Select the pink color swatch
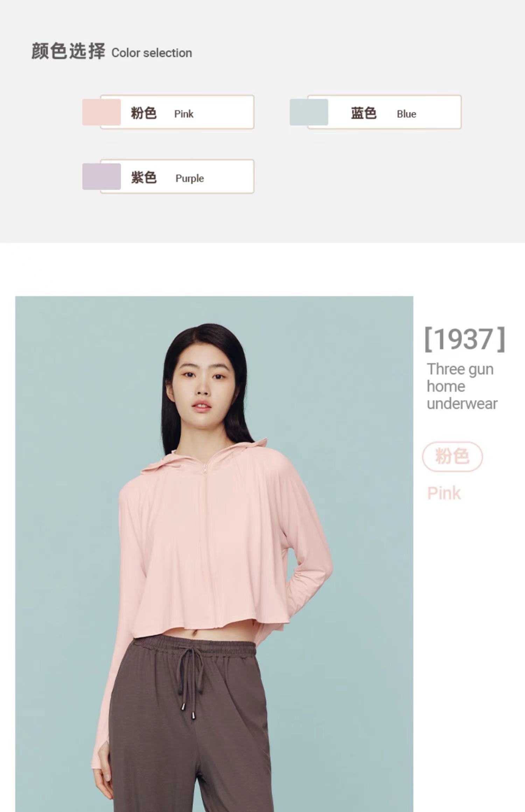Screen dimensions: 525x812 click(x=101, y=112)
